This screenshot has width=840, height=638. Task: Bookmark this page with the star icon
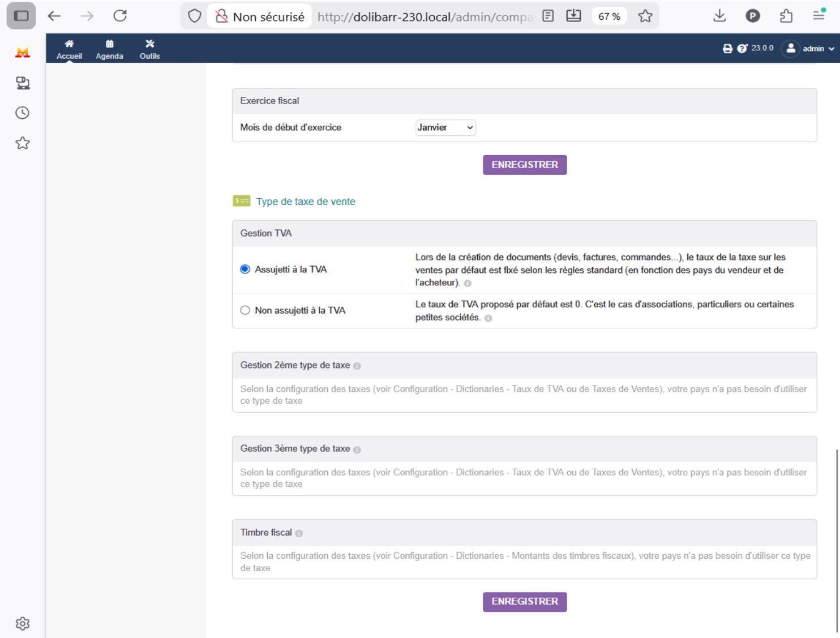point(645,16)
